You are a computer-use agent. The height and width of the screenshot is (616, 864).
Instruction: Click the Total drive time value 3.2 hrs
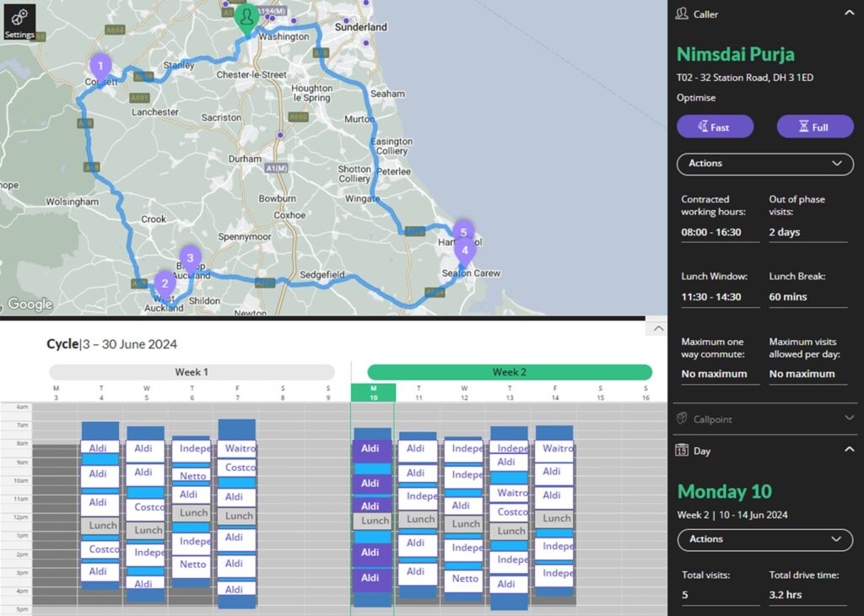coord(786,595)
